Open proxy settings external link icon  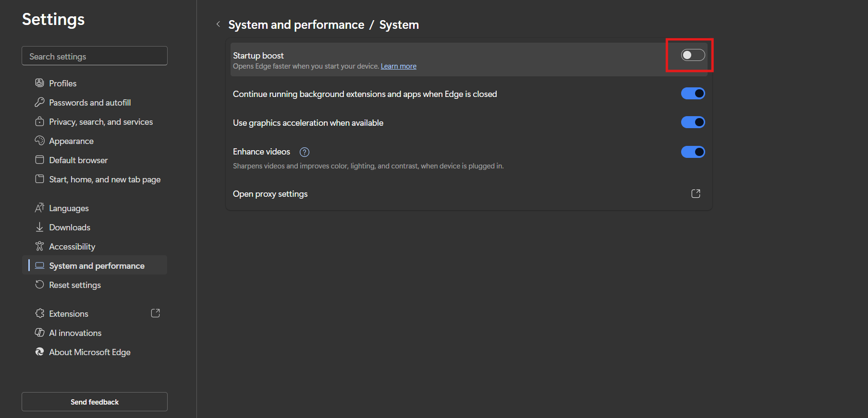click(696, 193)
